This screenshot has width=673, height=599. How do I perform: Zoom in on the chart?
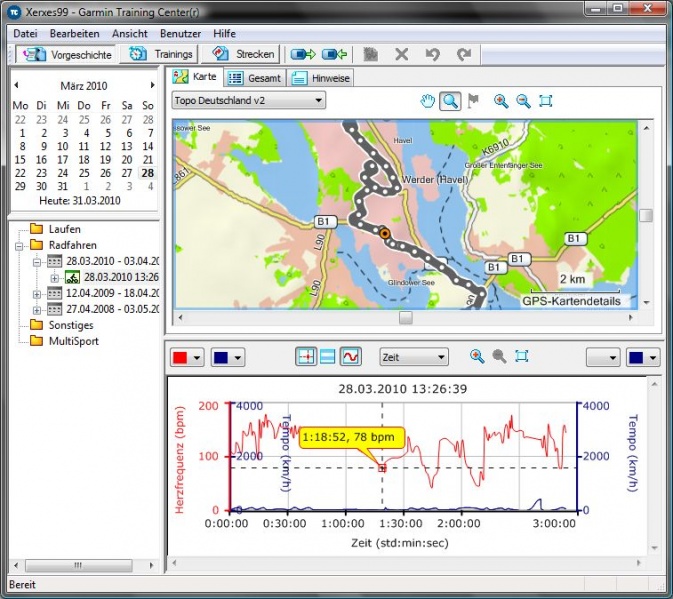[477, 357]
